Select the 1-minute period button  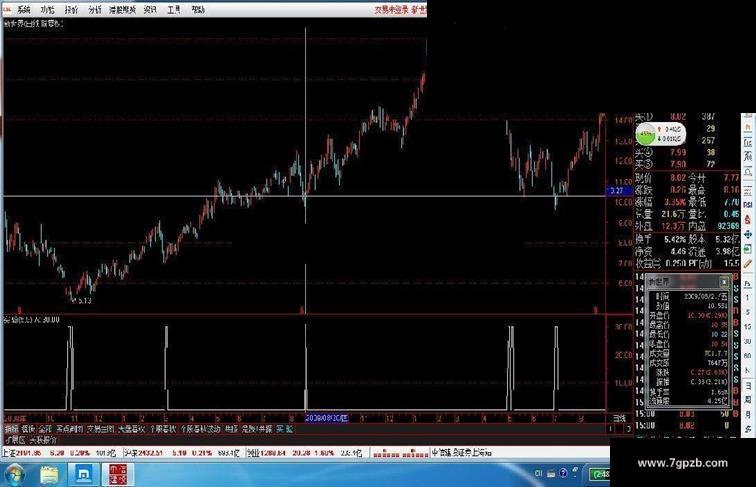[x=748, y=298]
